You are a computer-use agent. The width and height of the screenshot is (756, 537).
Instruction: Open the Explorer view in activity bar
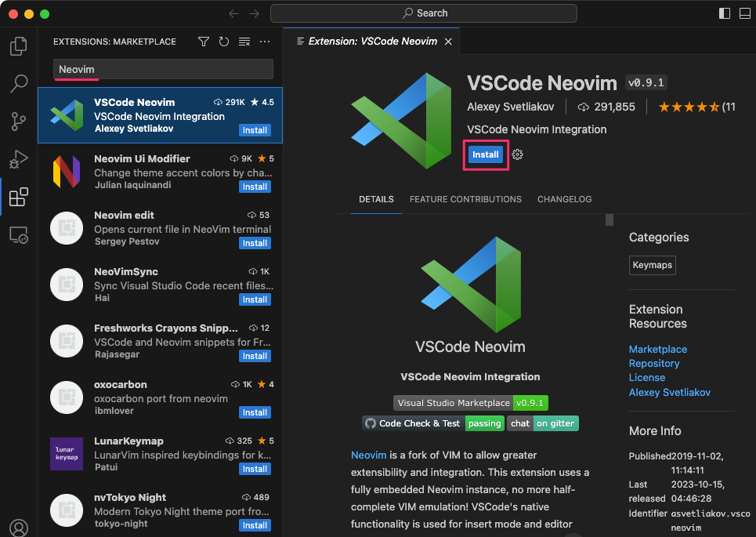click(x=18, y=45)
